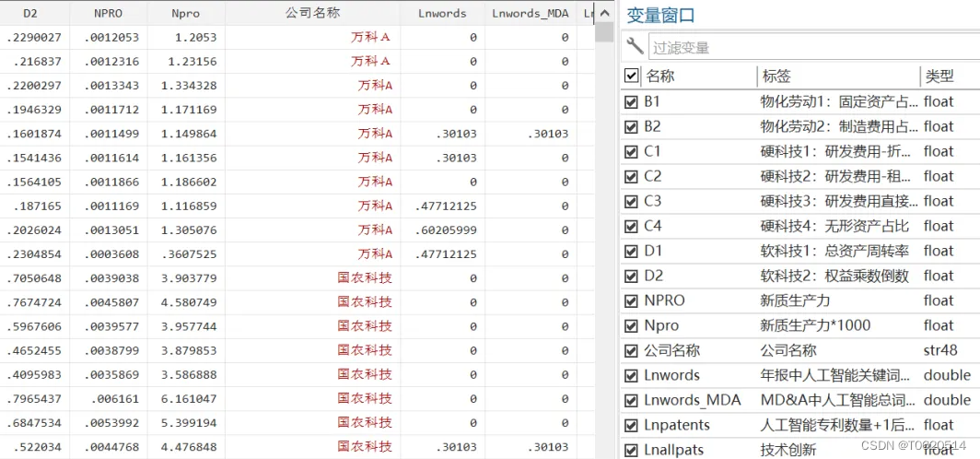Toggle the Lnwords_MDA variable checkbox
980x459 pixels.
coord(631,400)
